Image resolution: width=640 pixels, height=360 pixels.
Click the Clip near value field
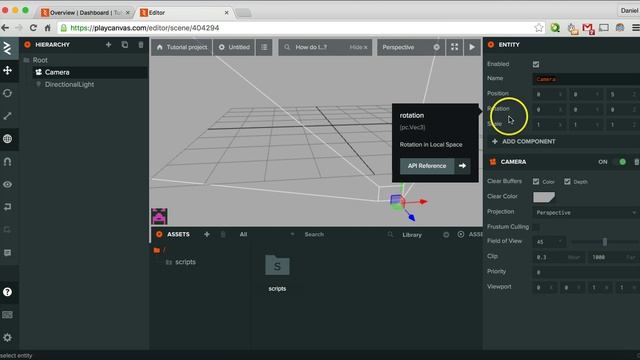coord(558,257)
